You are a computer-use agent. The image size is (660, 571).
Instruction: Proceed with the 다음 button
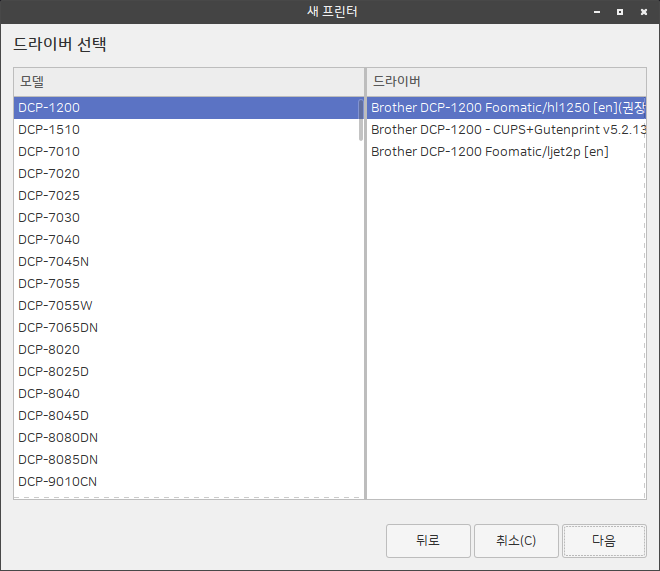click(x=604, y=541)
